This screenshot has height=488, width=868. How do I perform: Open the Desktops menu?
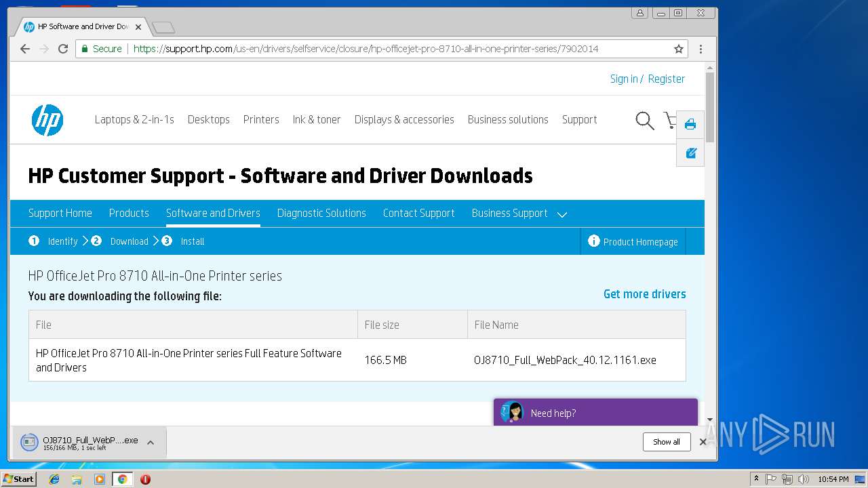[x=209, y=119]
